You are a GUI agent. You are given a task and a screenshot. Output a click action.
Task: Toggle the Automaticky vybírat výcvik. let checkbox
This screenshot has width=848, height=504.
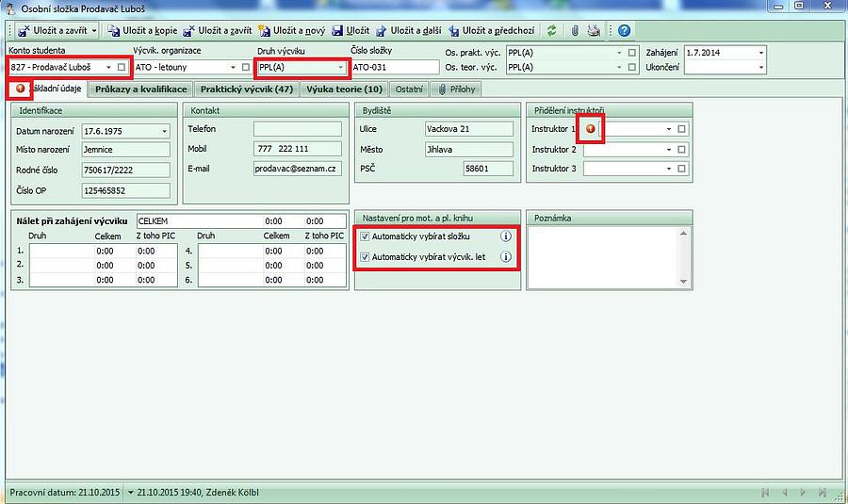pos(365,256)
